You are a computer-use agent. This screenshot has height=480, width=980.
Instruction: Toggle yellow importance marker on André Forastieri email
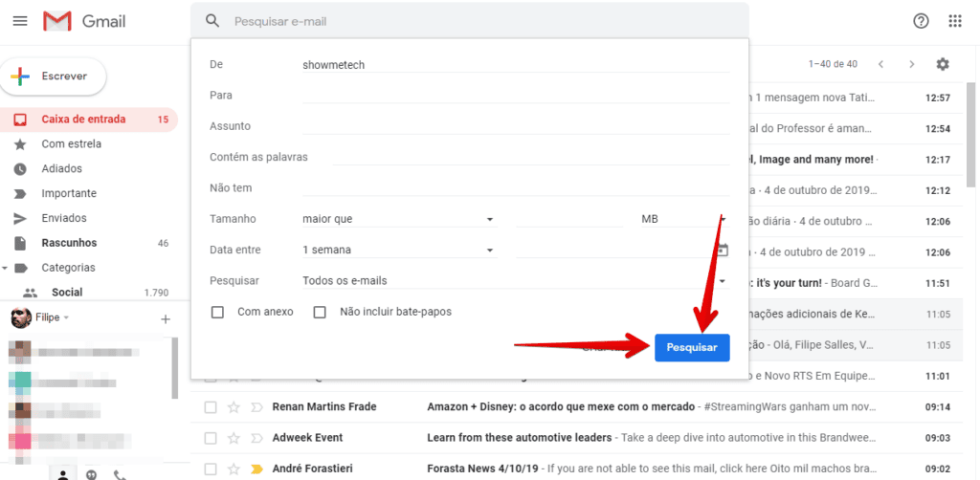(256, 469)
